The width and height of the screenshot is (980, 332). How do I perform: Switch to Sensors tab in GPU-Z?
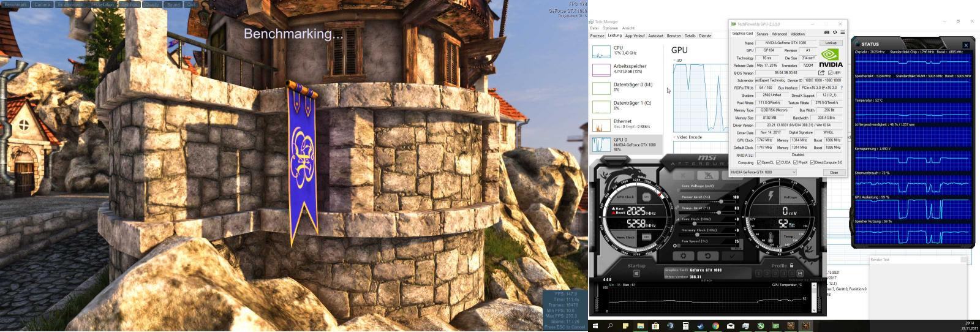pyautogui.click(x=763, y=34)
